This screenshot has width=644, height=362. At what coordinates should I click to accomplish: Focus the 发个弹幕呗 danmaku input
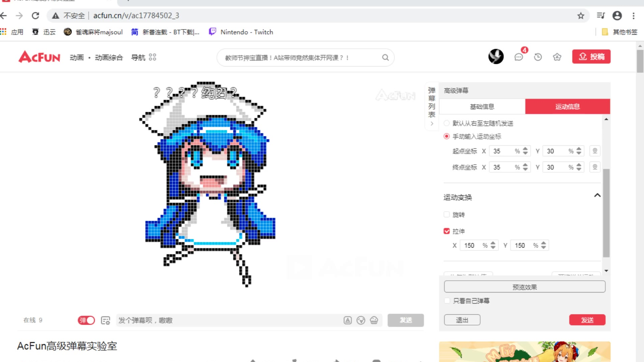click(229, 320)
